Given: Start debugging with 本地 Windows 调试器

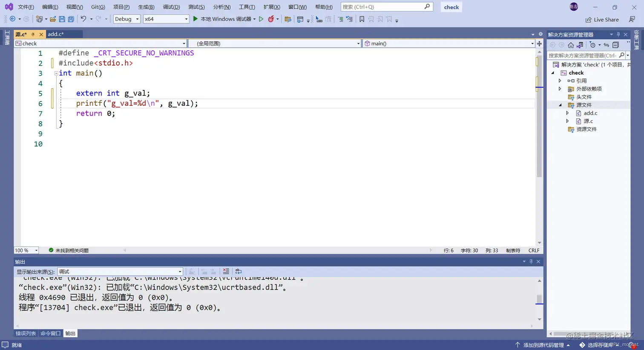Looking at the screenshot, I should [x=224, y=19].
